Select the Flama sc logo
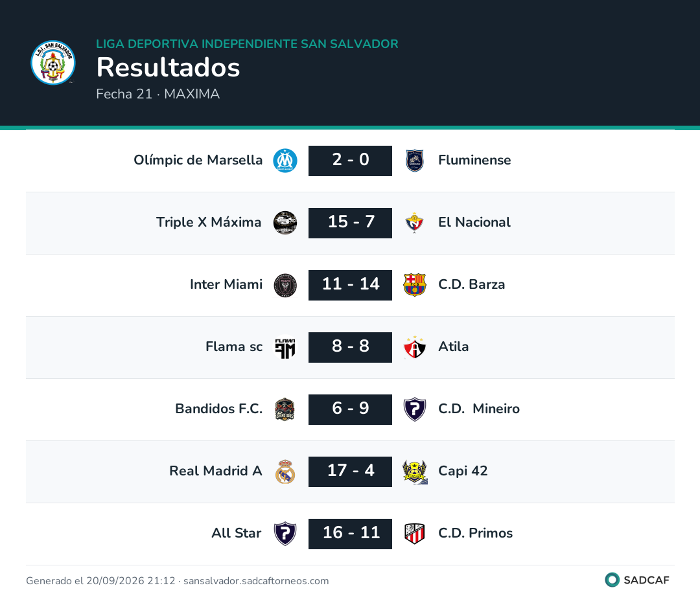Image resolution: width=700 pixels, height=614 pixels. (x=285, y=347)
